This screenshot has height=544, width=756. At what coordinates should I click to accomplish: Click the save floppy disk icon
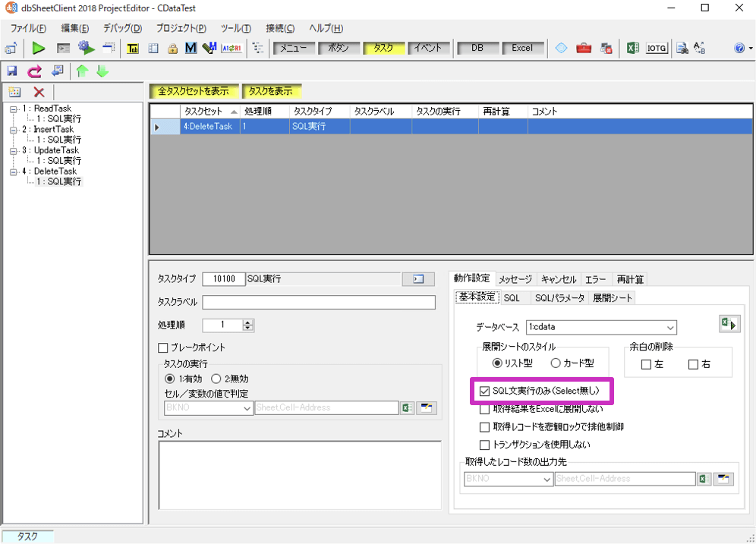(12, 71)
